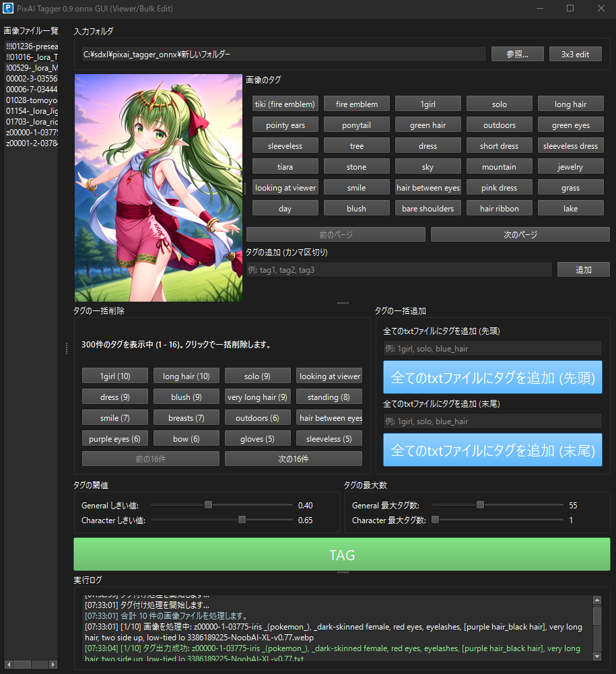Select the lake tag

(x=571, y=209)
